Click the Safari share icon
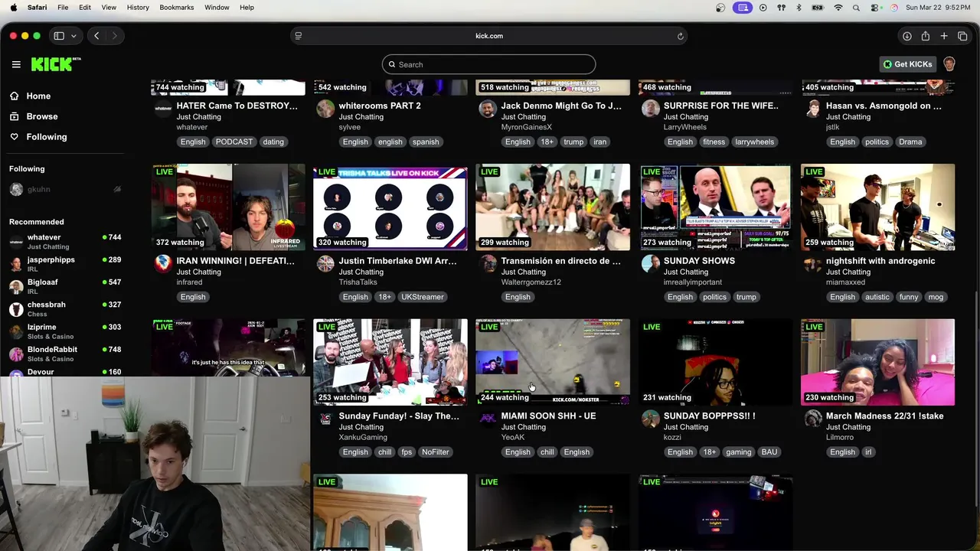 point(925,36)
